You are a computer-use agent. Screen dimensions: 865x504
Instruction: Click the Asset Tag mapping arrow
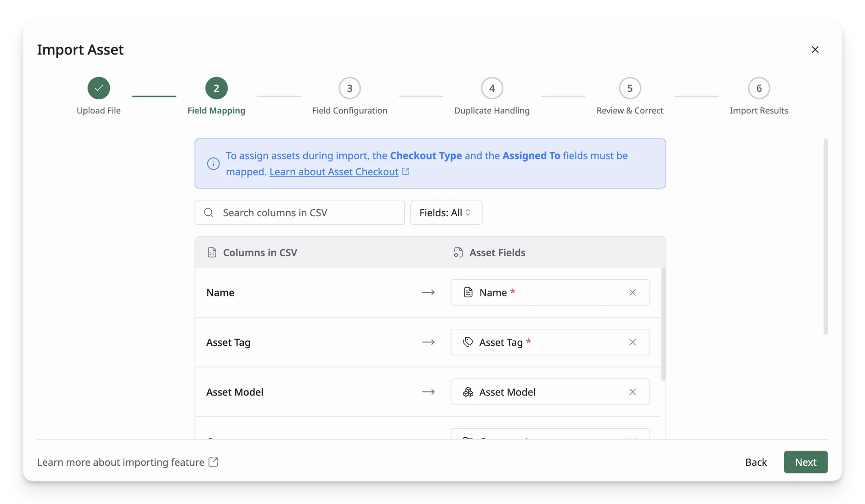point(428,342)
